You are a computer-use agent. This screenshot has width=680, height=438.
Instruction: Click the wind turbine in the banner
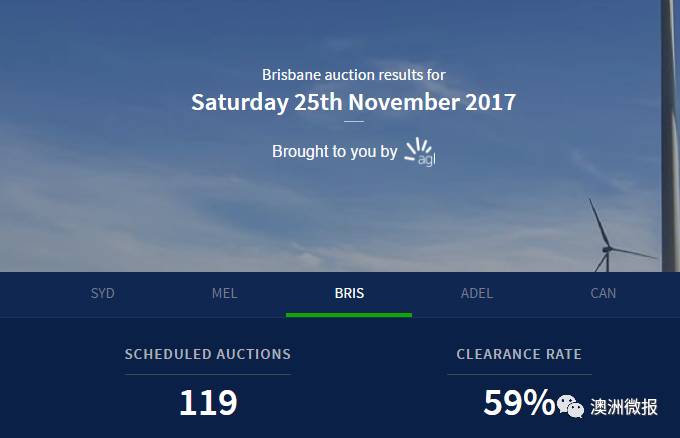[x=614, y=236]
